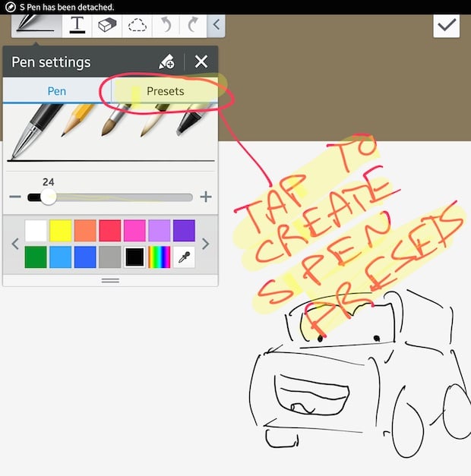Image resolution: width=471 pixels, height=476 pixels.
Task: Select the Text tool
Action: click(77, 24)
